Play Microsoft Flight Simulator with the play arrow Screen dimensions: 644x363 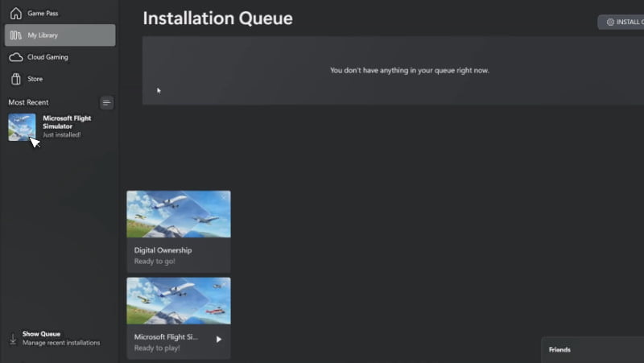pyautogui.click(x=219, y=339)
